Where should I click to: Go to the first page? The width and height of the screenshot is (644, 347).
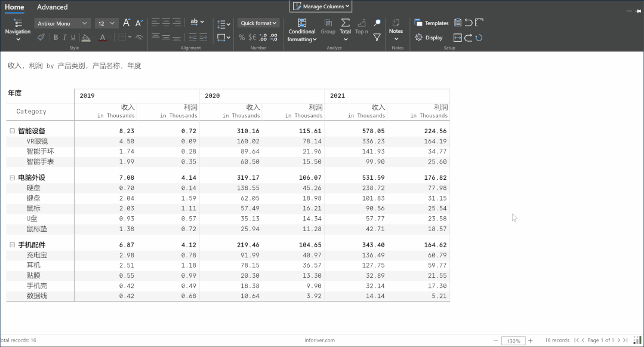[576, 340]
